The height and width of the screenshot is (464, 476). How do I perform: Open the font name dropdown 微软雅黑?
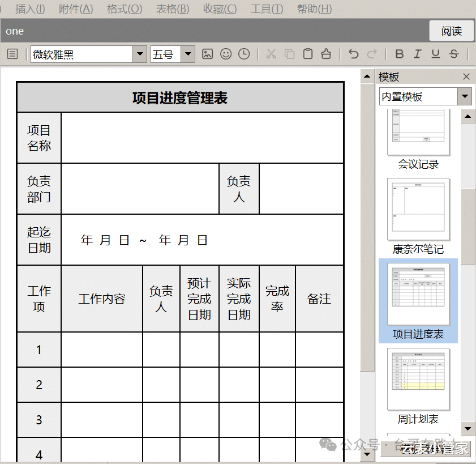140,54
